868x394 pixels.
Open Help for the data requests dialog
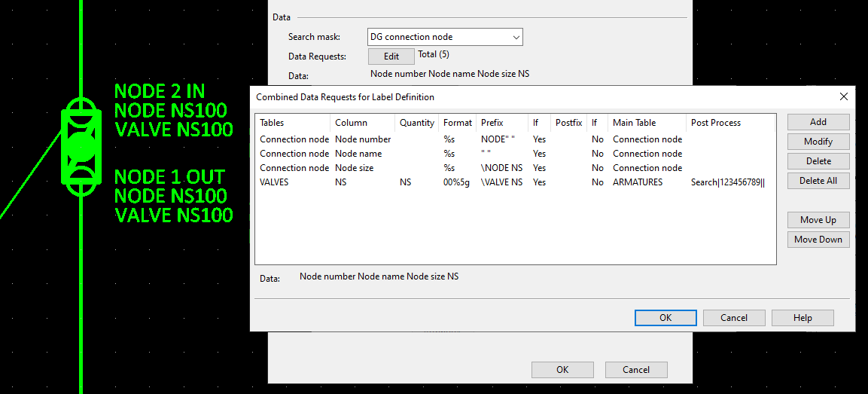click(x=802, y=318)
